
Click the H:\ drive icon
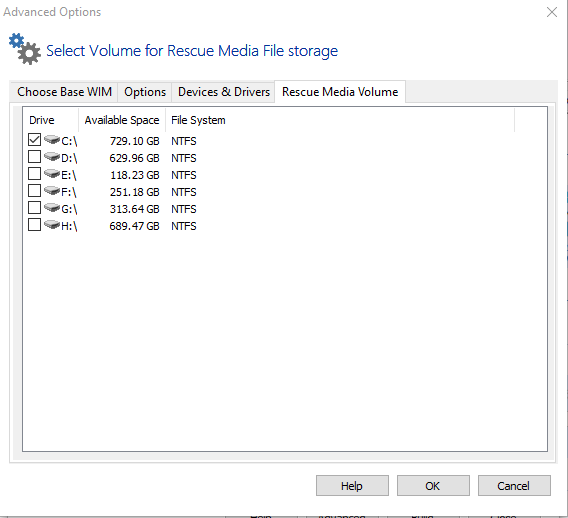tap(52, 225)
